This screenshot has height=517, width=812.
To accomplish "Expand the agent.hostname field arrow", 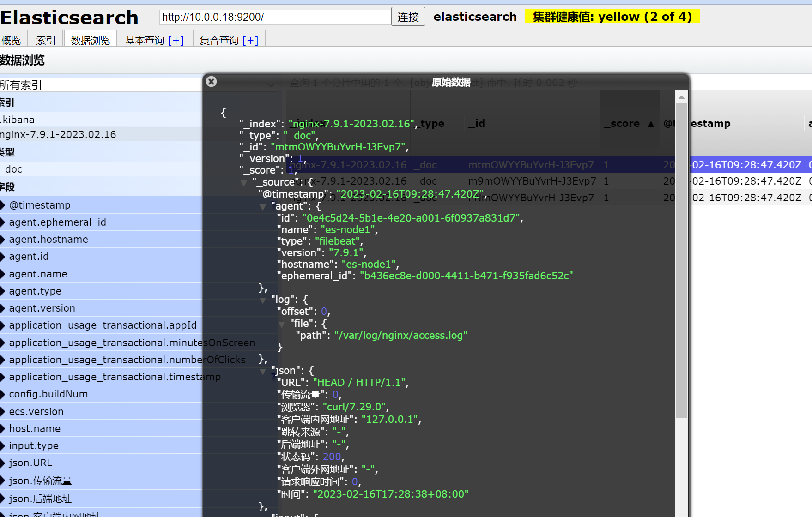I will coord(3,240).
